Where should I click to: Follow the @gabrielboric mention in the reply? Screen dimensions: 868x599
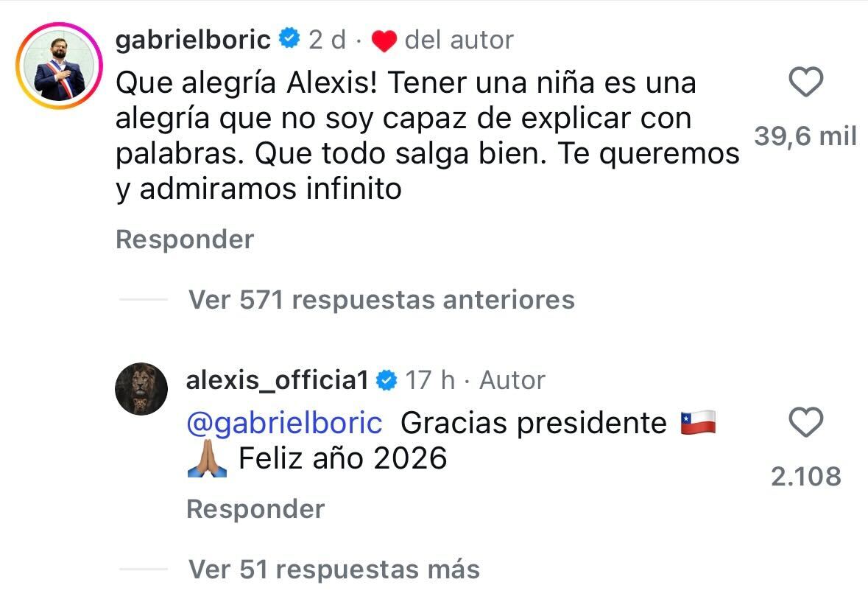pyautogui.click(x=284, y=423)
